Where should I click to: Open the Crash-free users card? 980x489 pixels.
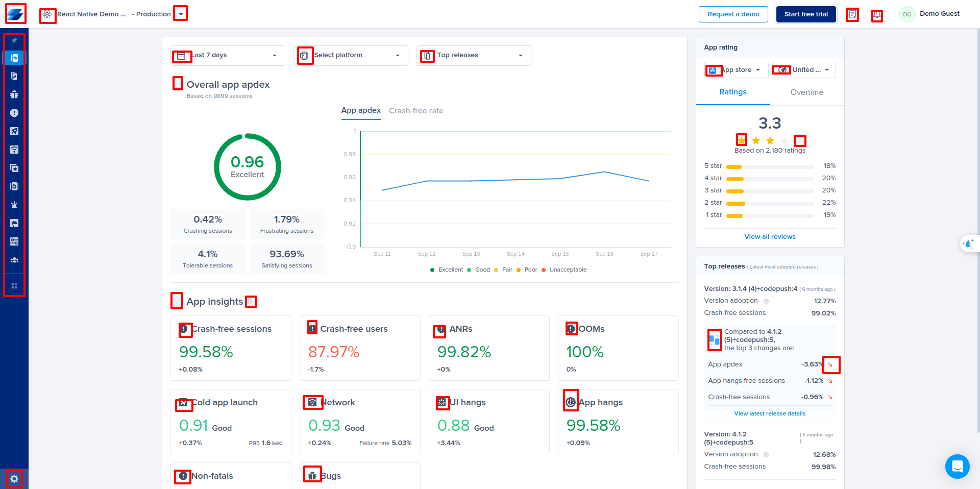tap(360, 348)
